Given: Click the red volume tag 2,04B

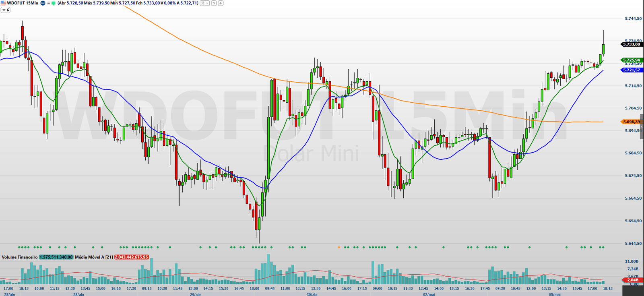Looking at the screenshot, I should (x=632, y=280).
